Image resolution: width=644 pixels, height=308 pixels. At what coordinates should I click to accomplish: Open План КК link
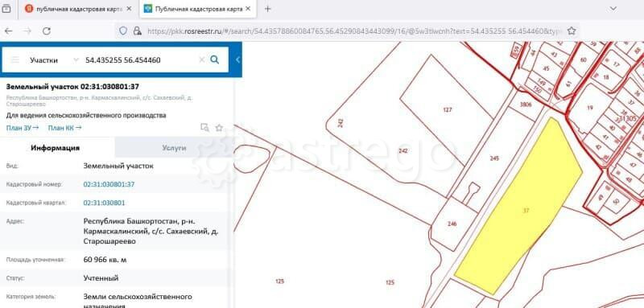click(x=64, y=128)
